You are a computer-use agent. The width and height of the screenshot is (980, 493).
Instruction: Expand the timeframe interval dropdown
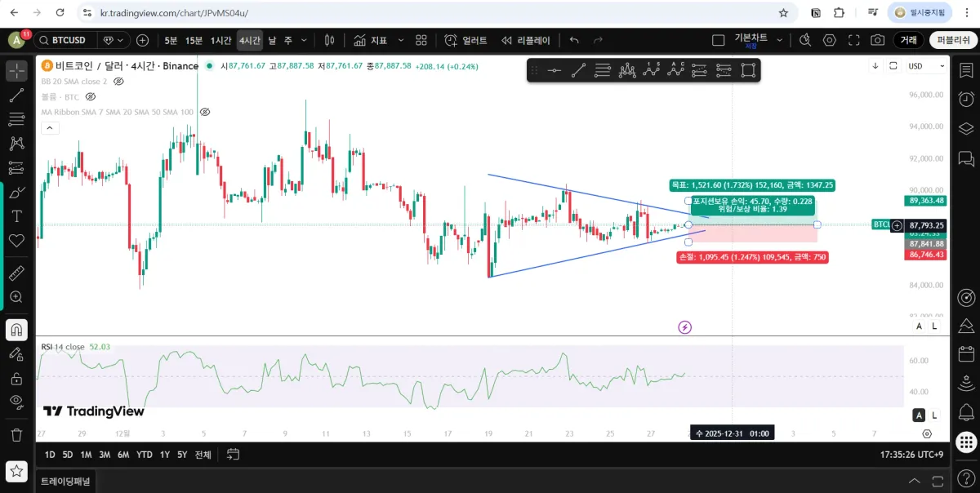tap(305, 40)
